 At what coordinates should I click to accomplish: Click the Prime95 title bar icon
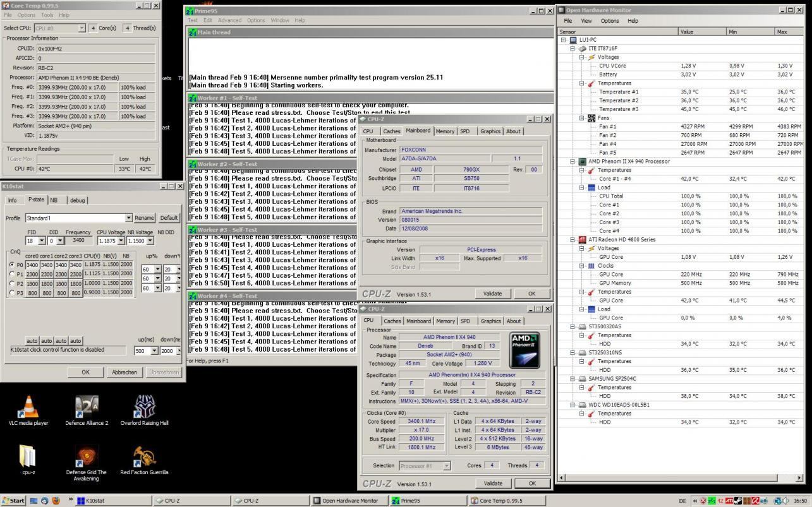[x=189, y=11]
